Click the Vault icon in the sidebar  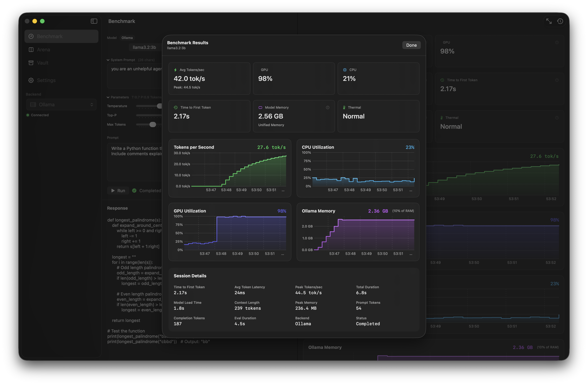31,63
